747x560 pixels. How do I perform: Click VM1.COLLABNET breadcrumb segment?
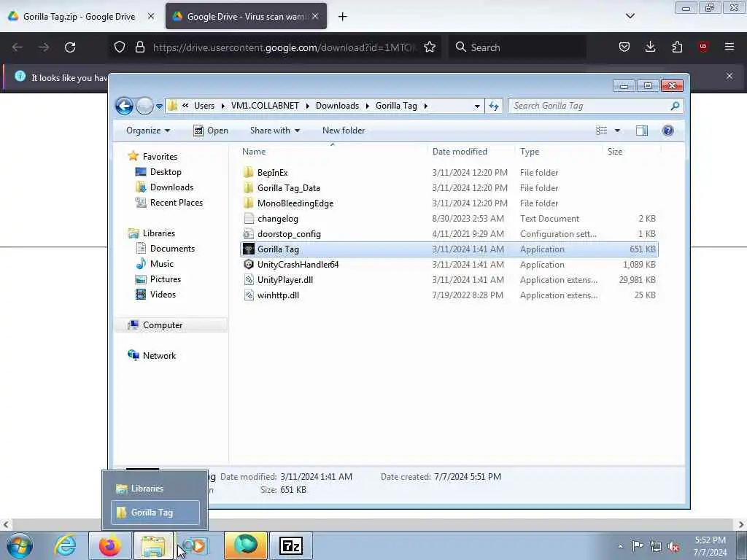tap(265, 106)
